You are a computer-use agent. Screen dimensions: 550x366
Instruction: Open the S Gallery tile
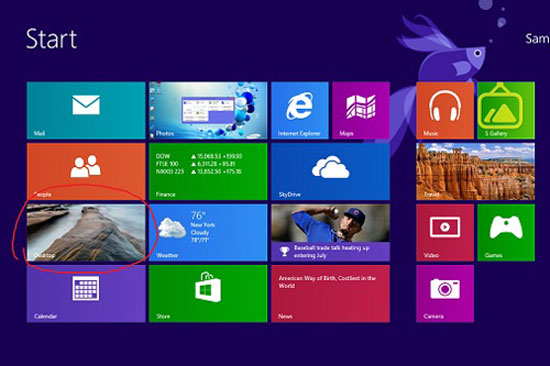point(506,111)
